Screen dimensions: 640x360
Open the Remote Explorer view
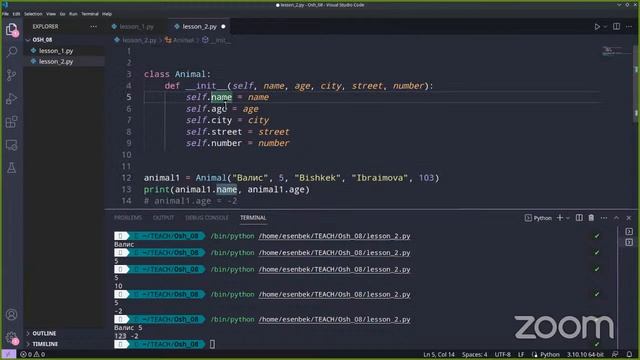(11, 145)
